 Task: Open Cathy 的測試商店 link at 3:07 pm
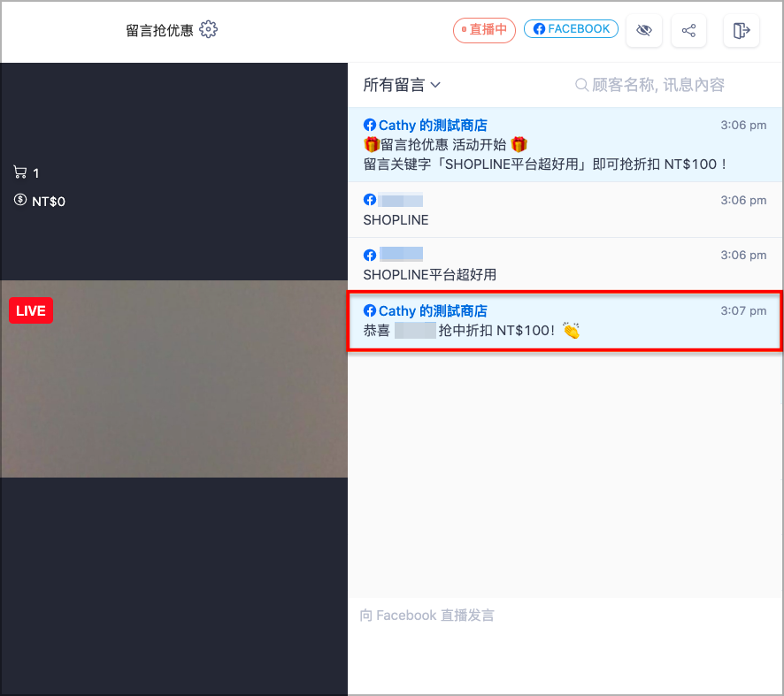click(x=433, y=310)
